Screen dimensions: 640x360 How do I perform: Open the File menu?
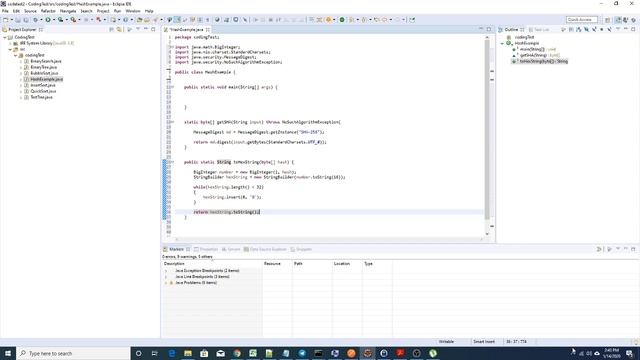point(5,11)
